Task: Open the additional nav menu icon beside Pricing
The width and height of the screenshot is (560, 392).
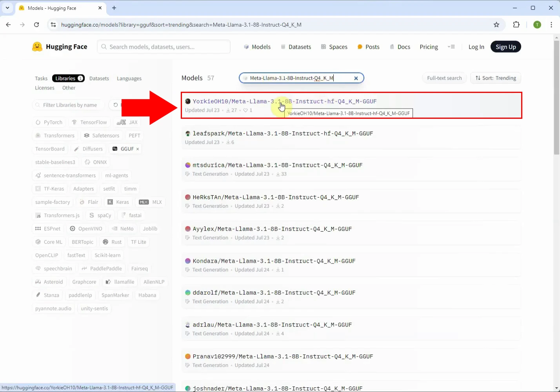Action: [451, 47]
